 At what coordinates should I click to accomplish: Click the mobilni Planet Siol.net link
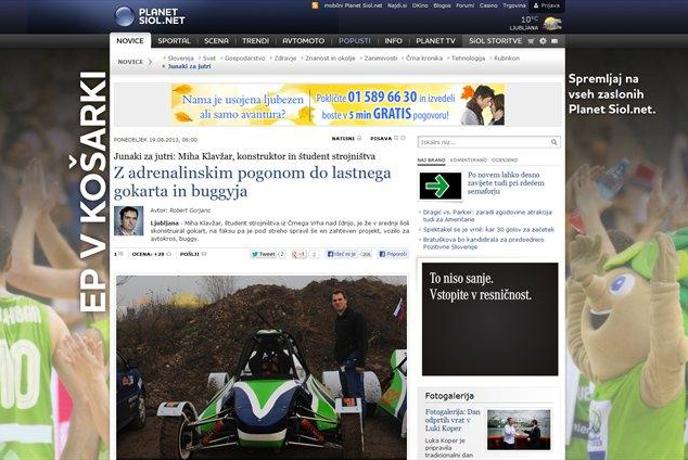click(353, 6)
